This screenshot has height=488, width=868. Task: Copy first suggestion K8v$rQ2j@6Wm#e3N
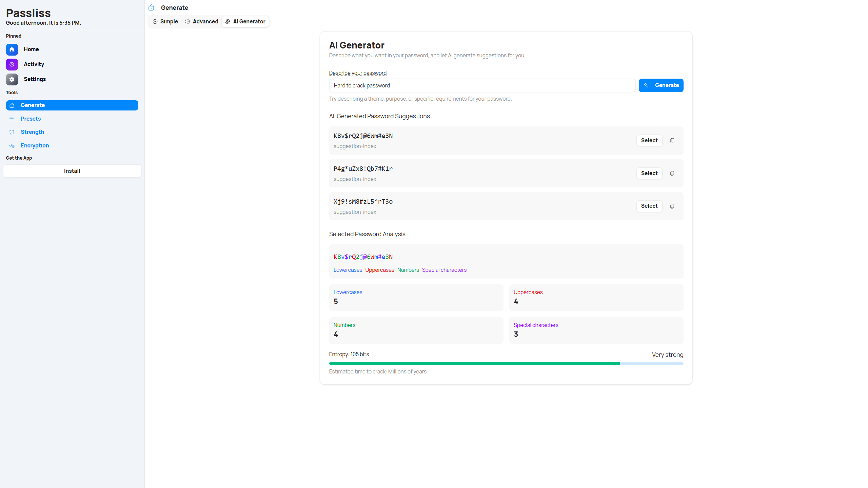pyautogui.click(x=672, y=141)
